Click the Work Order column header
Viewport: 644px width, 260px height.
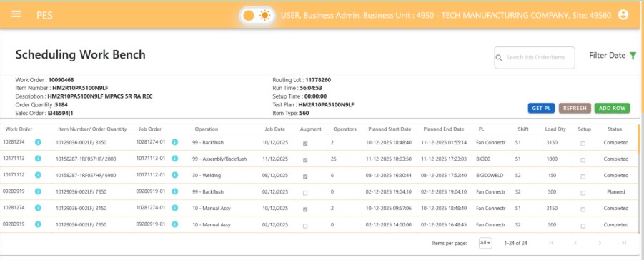click(x=19, y=129)
